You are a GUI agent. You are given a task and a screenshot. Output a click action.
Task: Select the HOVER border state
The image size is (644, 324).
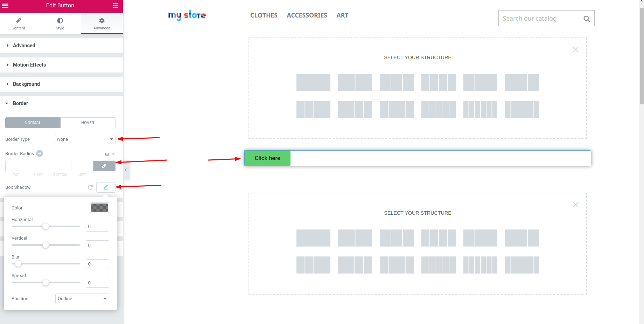pyautogui.click(x=88, y=123)
